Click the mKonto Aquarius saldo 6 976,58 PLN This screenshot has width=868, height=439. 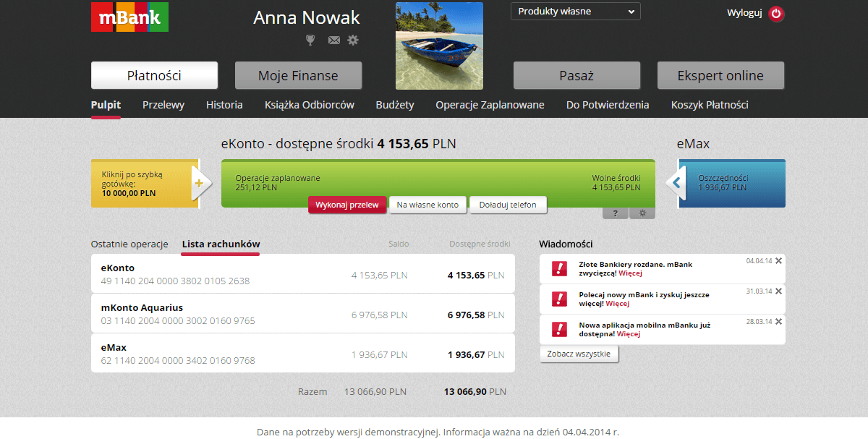coord(380,315)
